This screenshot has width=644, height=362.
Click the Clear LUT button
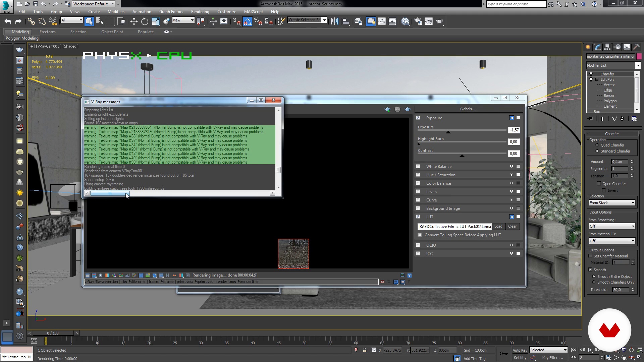click(512, 227)
